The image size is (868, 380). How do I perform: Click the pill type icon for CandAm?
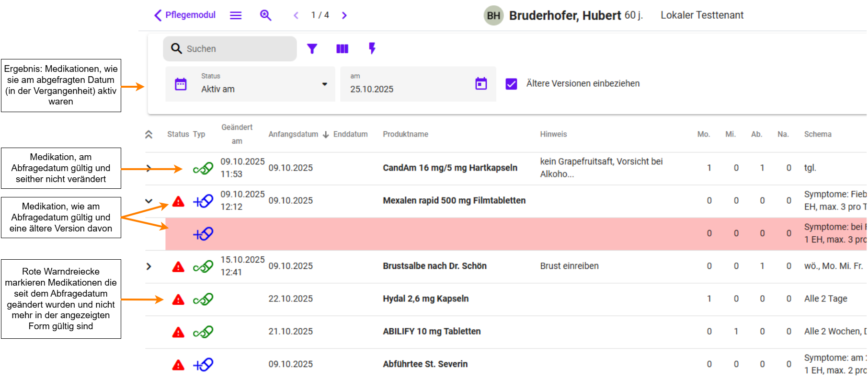click(203, 169)
